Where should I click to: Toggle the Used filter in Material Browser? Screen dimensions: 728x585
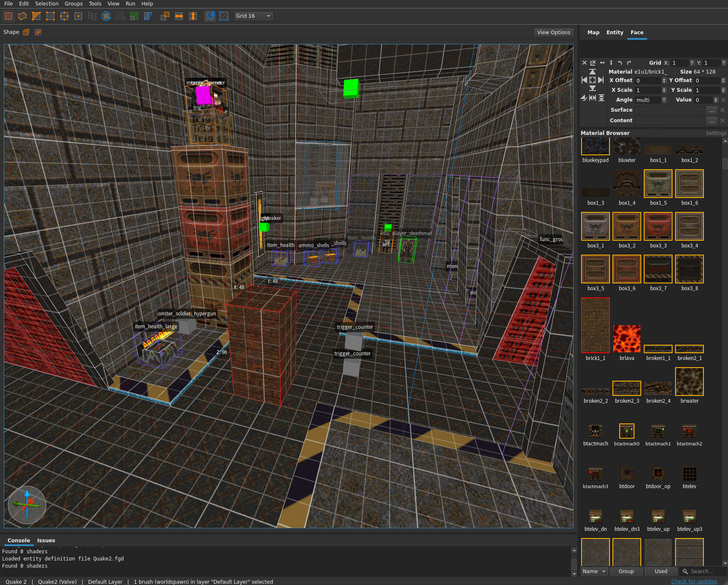(x=661, y=571)
